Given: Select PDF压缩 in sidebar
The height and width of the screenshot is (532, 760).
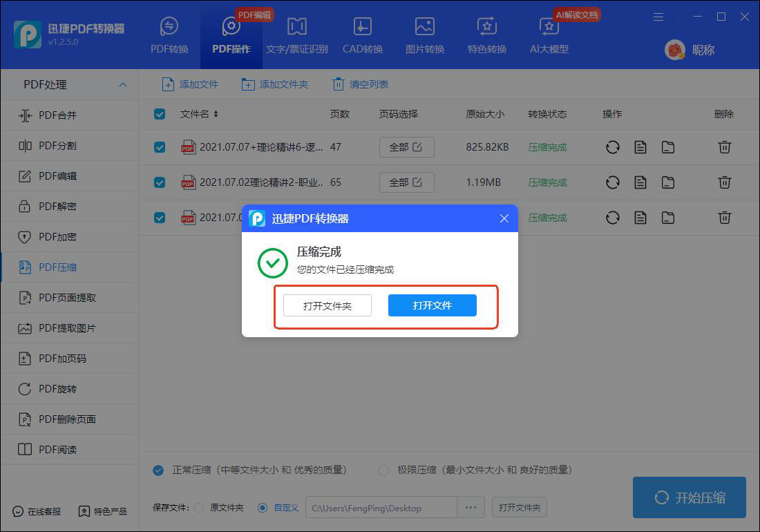Looking at the screenshot, I should pyautogui.click(x=69, y=267).
